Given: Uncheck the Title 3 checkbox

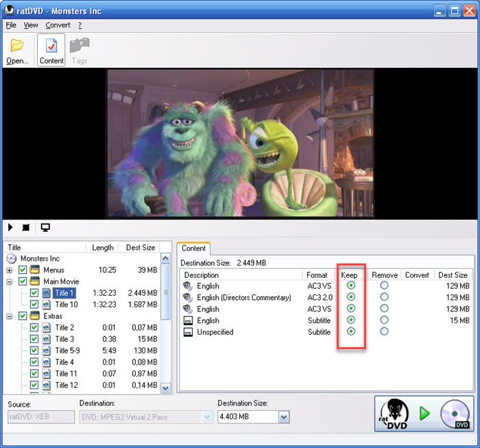Looking at the screenshot, I should (34, 339).
